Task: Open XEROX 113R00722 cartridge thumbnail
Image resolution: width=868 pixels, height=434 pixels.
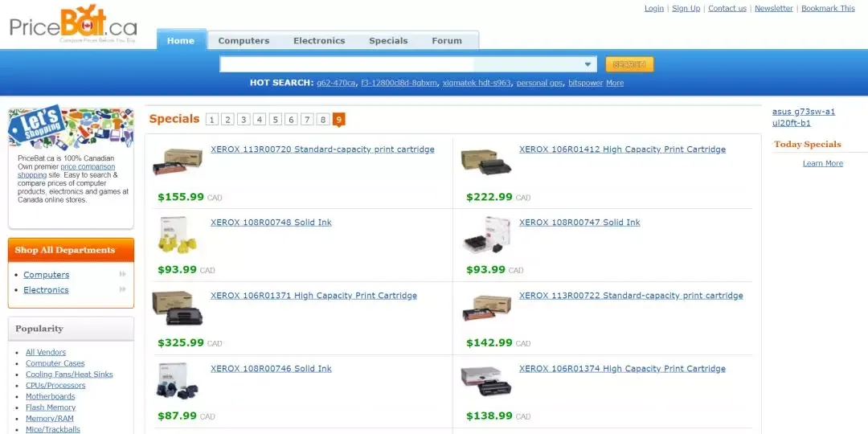Action: pos(486,308)
